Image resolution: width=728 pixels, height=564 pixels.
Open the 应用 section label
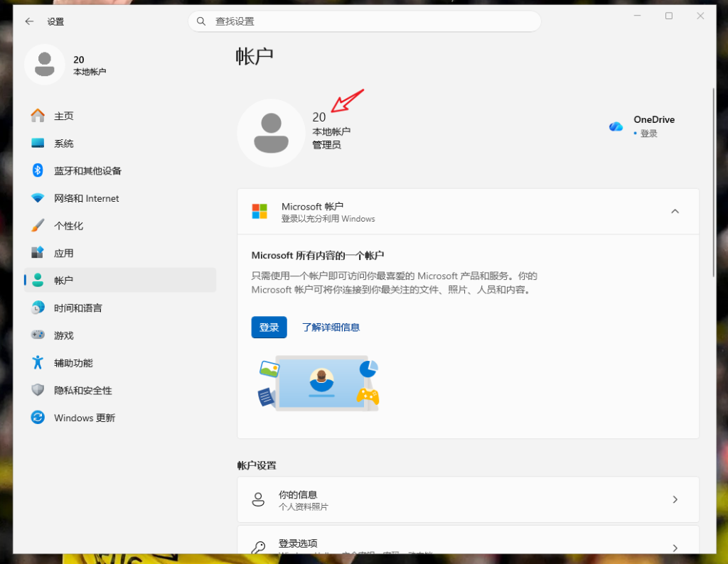point(63,254)
